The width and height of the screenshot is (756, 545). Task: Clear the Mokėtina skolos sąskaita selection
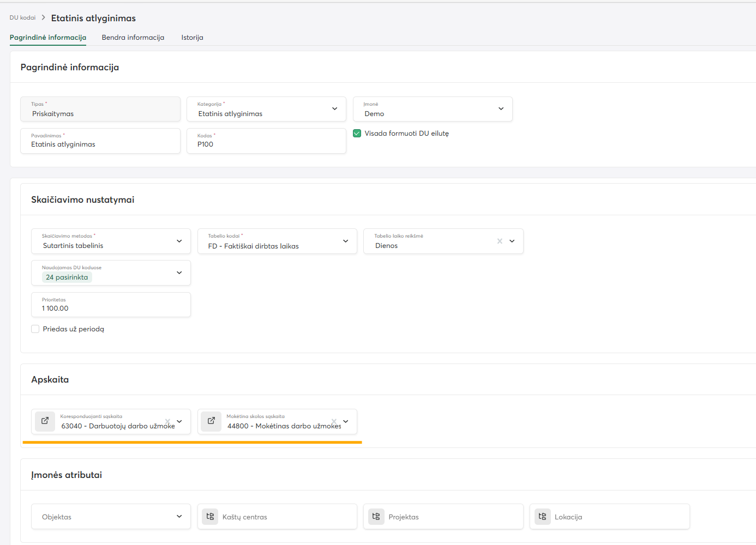pos(334,421)
